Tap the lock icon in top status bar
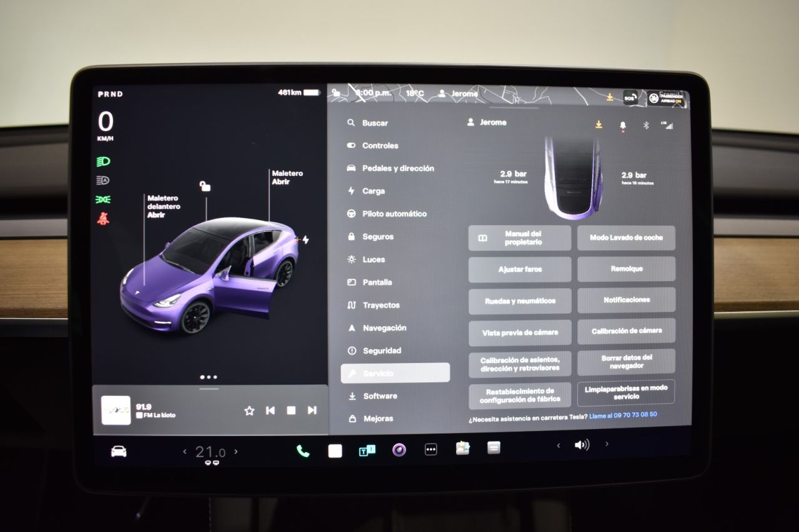Screen dimensions: 799x532 pyautogui.click(x=336, y=92)
